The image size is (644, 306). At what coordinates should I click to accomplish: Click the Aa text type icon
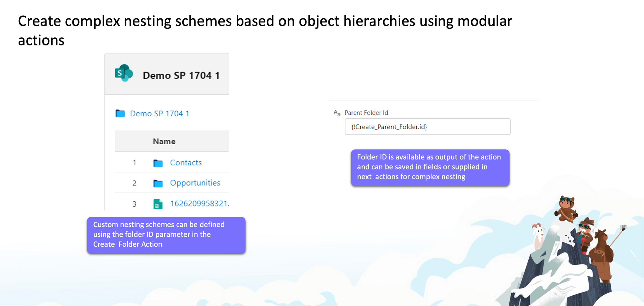click(337, 113)
